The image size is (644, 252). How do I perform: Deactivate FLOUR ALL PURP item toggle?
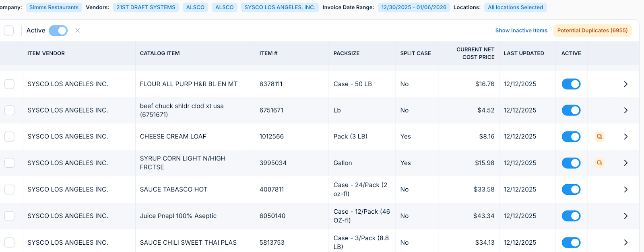click(x=571, y=84)
